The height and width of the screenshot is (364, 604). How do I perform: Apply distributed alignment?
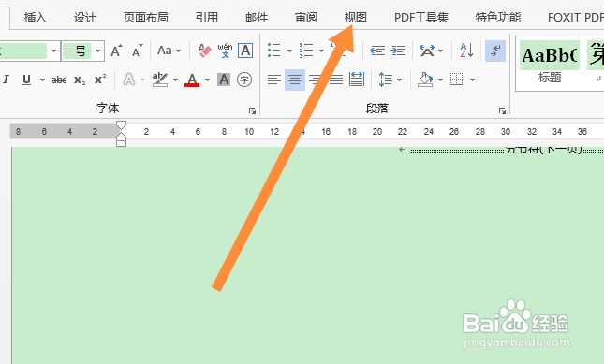click(x=357, y=80)
